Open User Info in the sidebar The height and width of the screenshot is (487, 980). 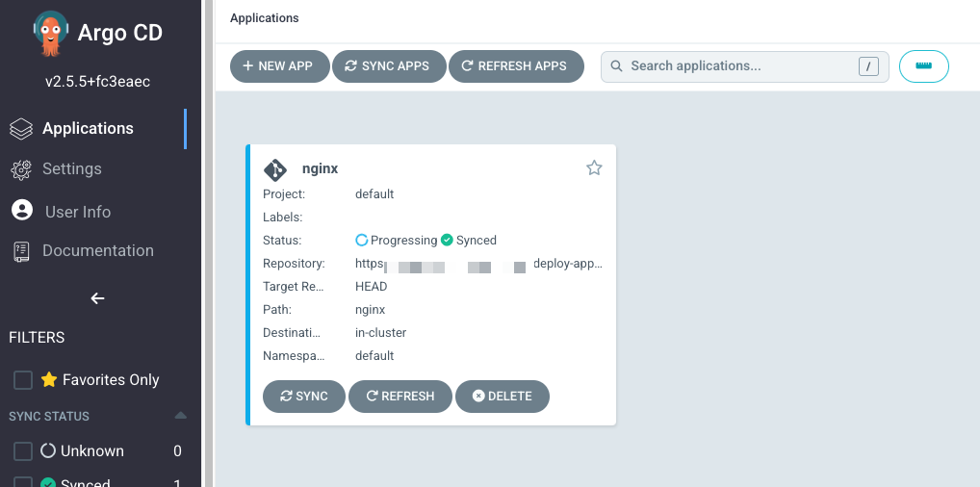(78, 212)
